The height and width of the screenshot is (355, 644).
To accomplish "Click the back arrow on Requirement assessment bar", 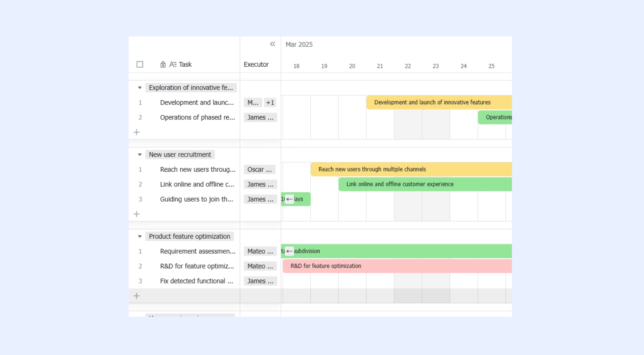I will tap(290, 251).
